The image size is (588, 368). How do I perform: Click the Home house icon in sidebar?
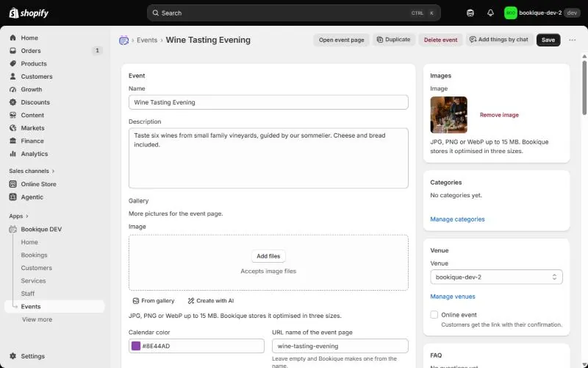(x=12, y=38)
